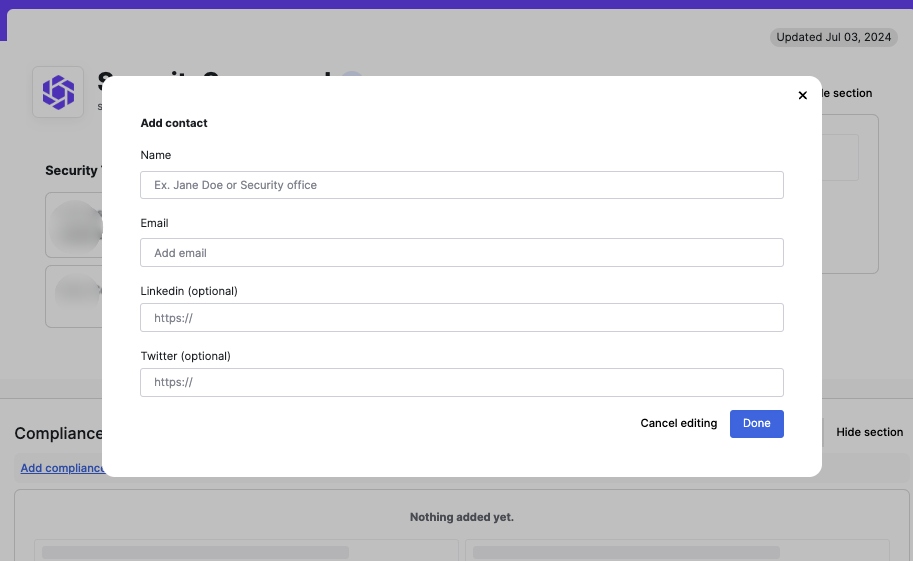Image resolution: width=913 pixels, height=561 pixels.
Task: Click the purple hexagon company logo
Action: point(58,92)
